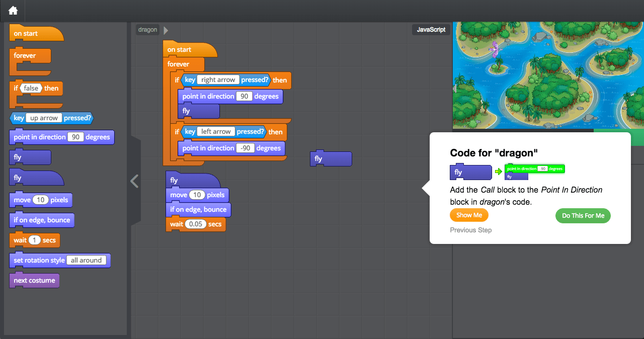Edit the -90 degrees value field
The width and height of the screenshot is (644, 339).
point(245,148)
